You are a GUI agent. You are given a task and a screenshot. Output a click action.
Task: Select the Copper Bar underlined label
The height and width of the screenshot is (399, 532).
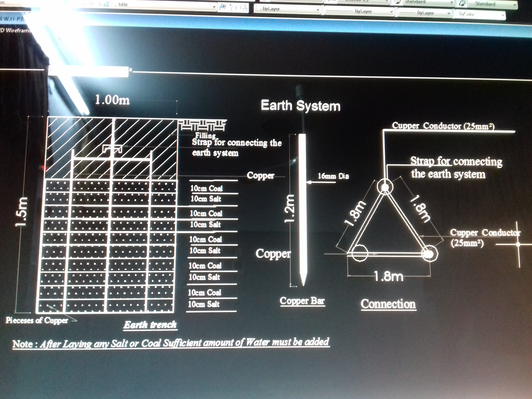point(302,301)
